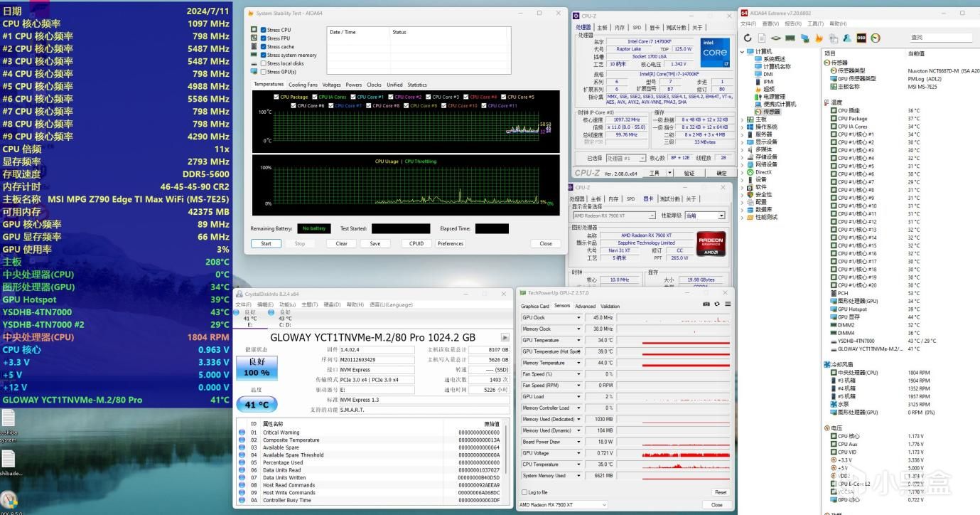Switch to Voltages tab in stability test

coord(332,85)
